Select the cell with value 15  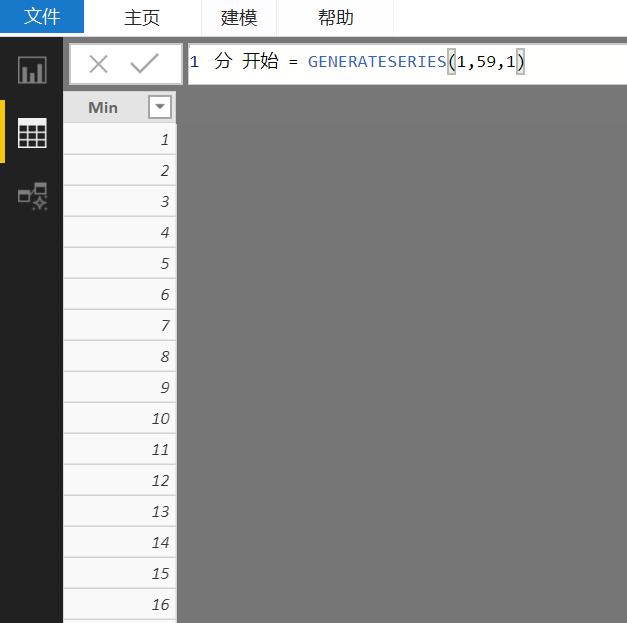(120, 573)
